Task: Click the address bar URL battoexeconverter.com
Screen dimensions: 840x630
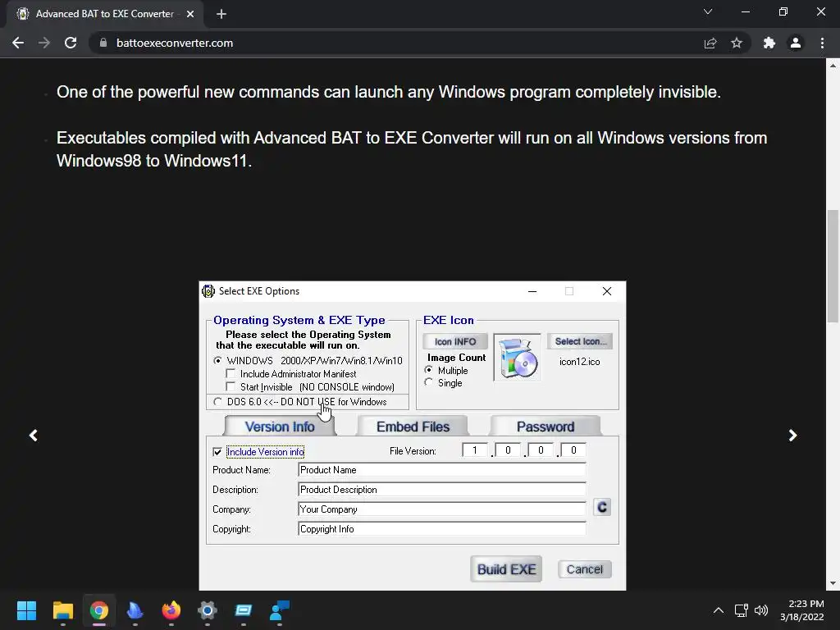Action: point(175,43)
